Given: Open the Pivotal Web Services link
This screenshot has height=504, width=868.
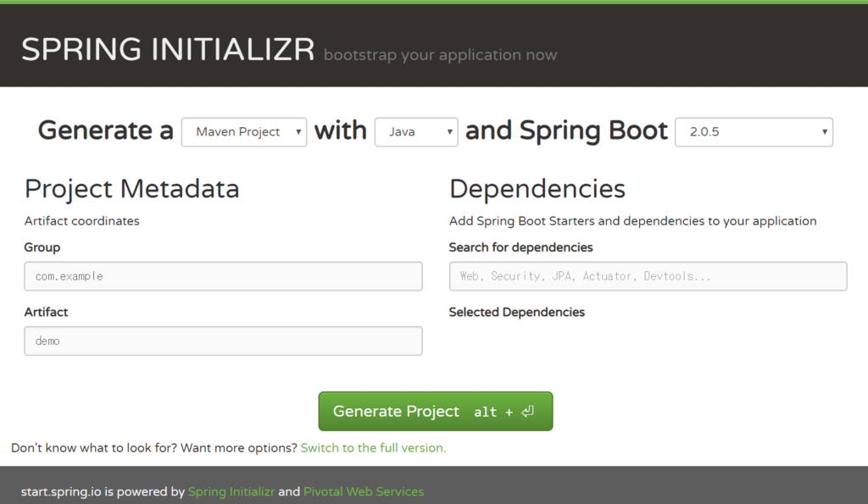Looking at the screenshot, I should click(364, 491).
